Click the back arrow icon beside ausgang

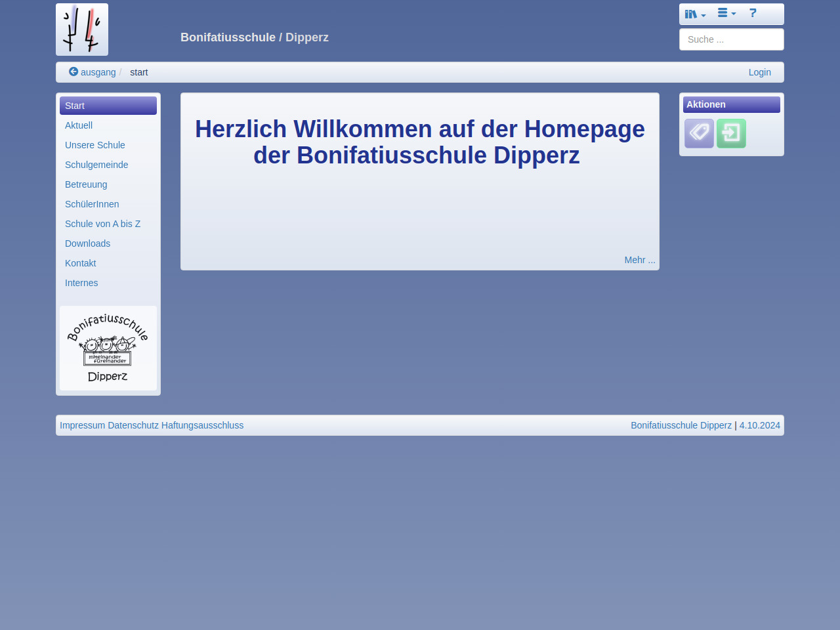tap(73, 72)
